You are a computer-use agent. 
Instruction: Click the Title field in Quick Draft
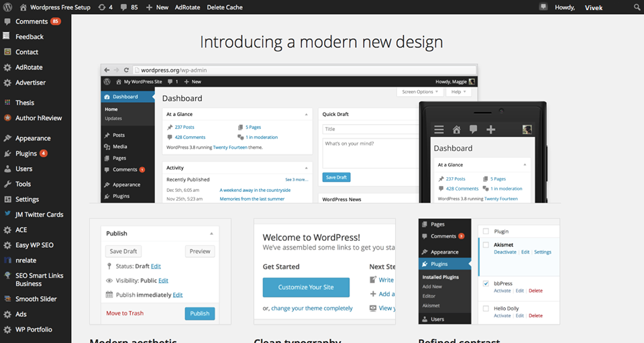pos(370,129)
